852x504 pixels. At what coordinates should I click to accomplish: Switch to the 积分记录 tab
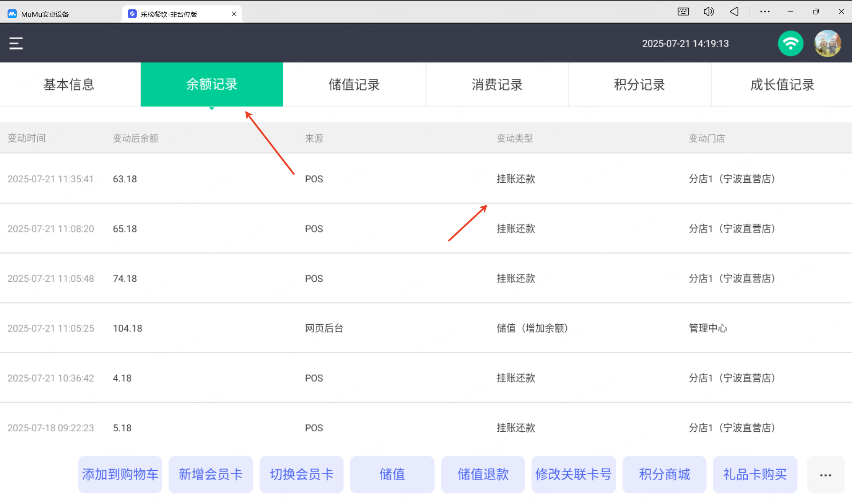click(639, 84)
